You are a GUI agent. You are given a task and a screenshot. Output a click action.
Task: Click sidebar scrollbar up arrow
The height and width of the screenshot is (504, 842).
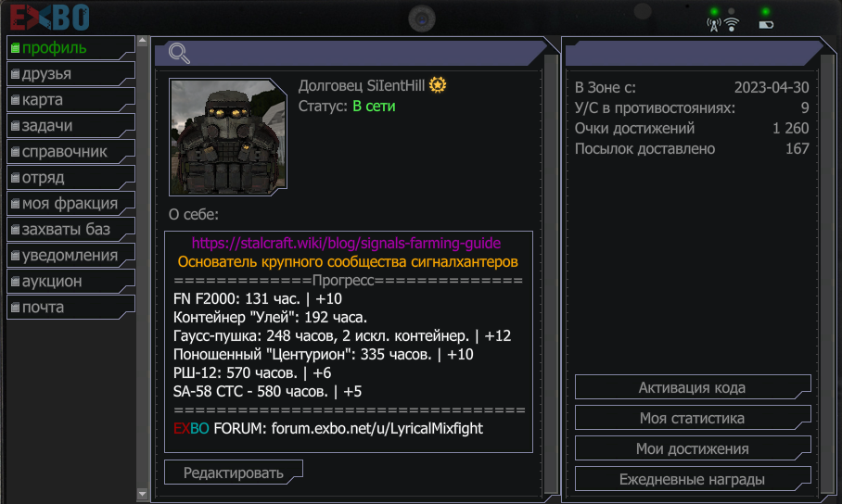click(x=142, y=41)
